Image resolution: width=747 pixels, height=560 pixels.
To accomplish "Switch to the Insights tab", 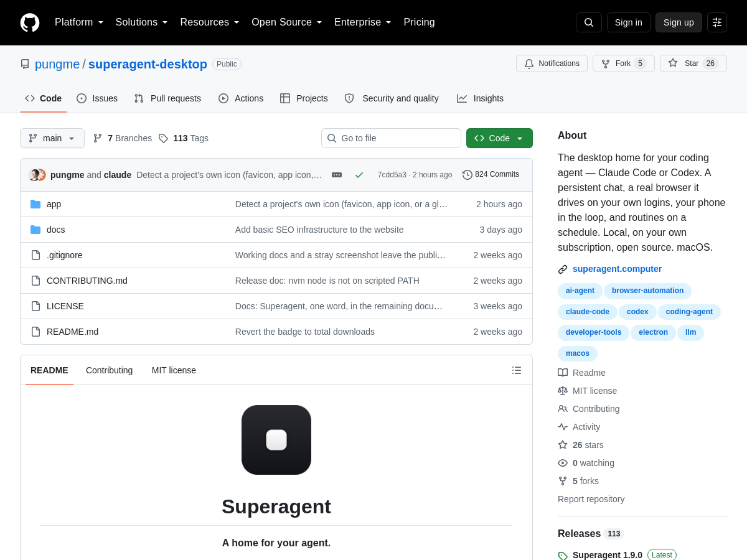I will (480, 98).
